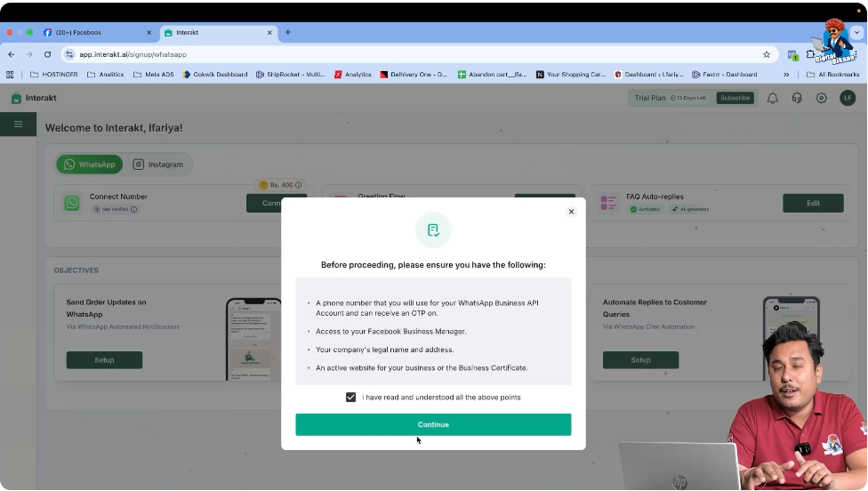Click the FAQ Auto-replies list icon
Image resolution: width=868 pixels, height=491 pixels.
[x=608, y=203]
